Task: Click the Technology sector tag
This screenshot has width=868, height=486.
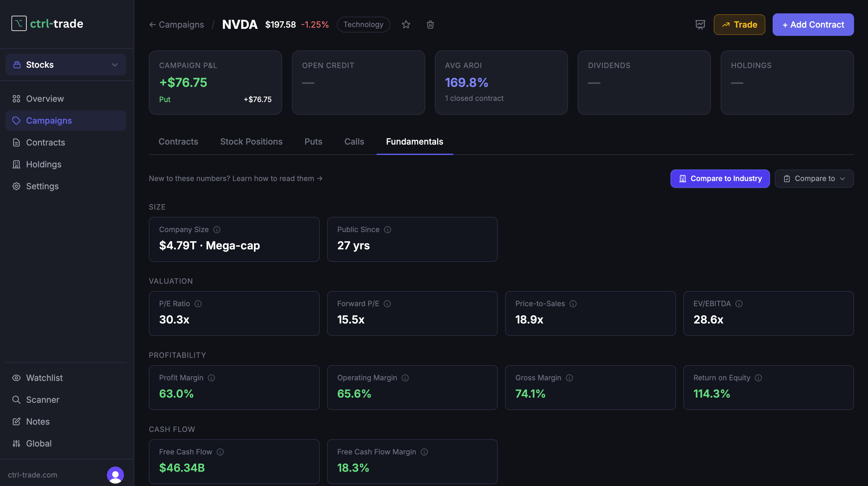Action: point(363,25)
